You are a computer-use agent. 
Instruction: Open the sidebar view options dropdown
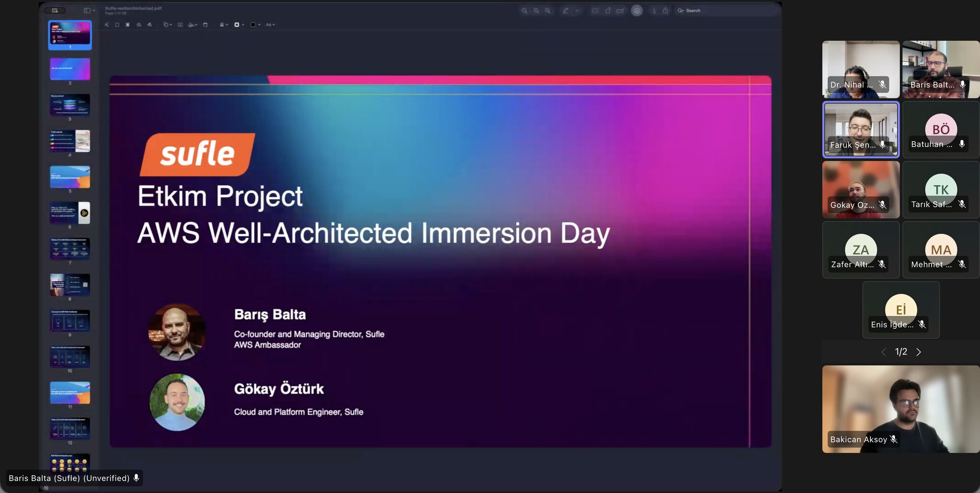(x=89, y=11)
